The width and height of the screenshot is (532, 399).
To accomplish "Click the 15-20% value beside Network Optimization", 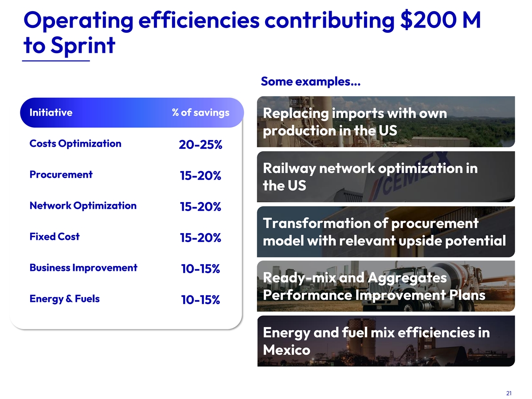I will 200,207.
